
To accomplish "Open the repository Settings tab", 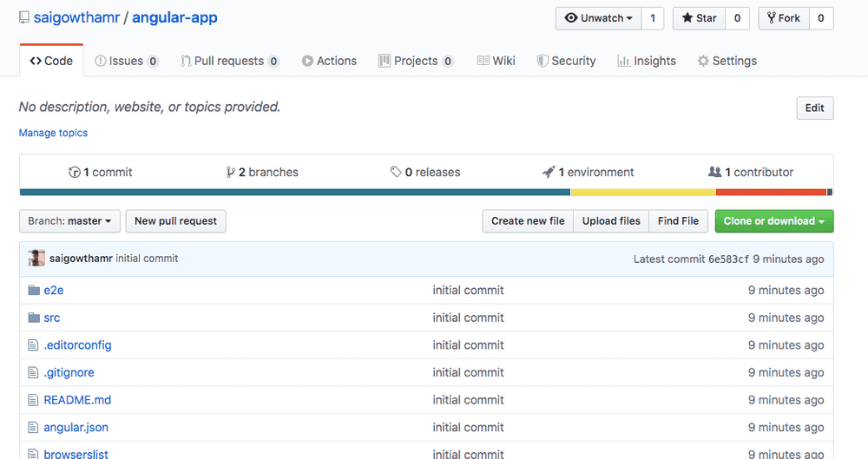I will pyautogui.click(x=727, y=61).
